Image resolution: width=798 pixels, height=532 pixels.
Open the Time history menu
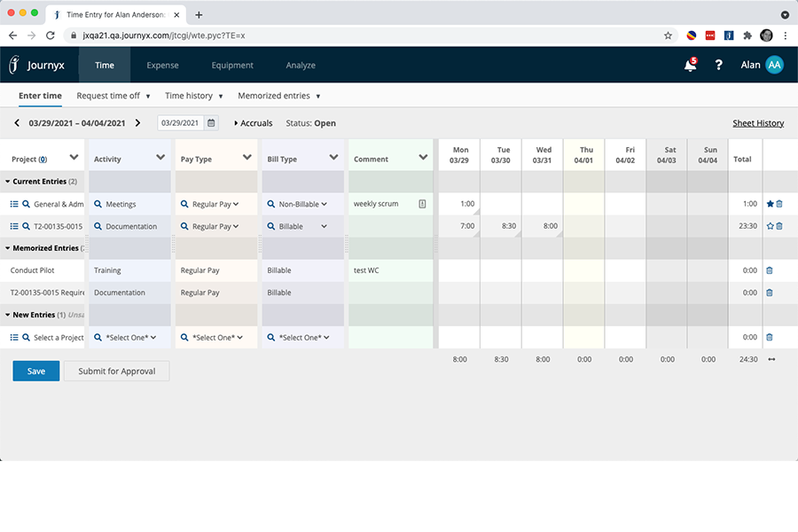pos(193,96)
